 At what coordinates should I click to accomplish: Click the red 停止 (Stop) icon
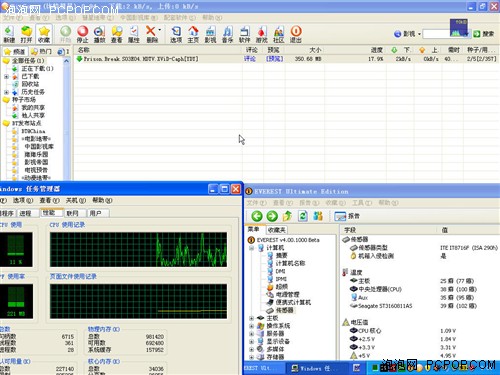pyautogui.click(x=82, y=34)
